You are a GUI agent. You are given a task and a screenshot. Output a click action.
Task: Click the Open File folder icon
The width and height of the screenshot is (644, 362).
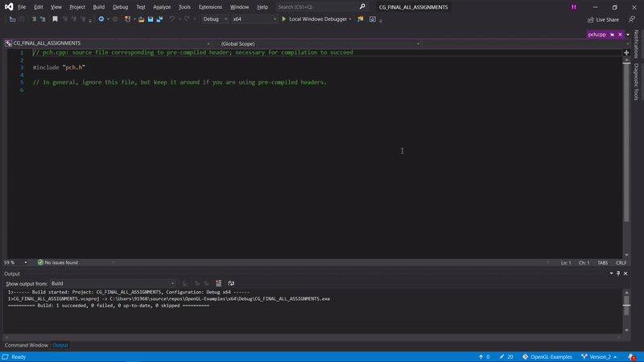click(141, 19)
